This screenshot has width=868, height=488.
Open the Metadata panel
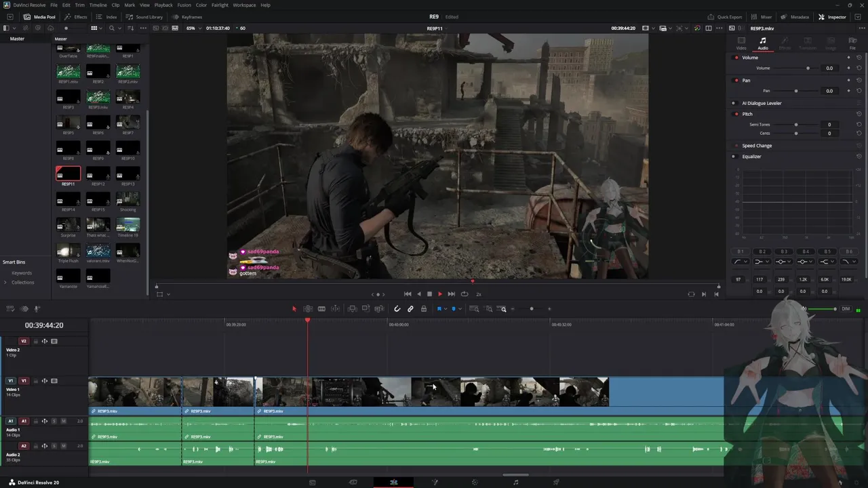pos(795,17)
